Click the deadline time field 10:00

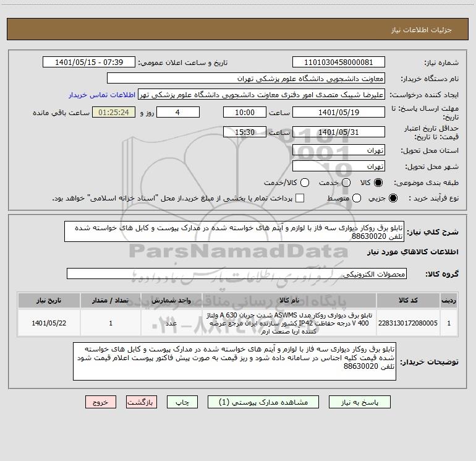(245, 112)
